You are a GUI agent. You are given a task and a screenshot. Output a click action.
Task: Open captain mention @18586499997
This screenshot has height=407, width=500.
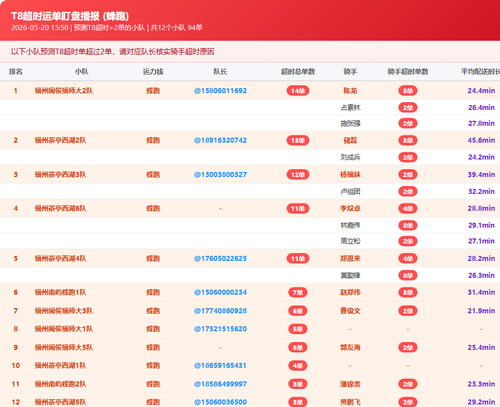click(220, 384)
